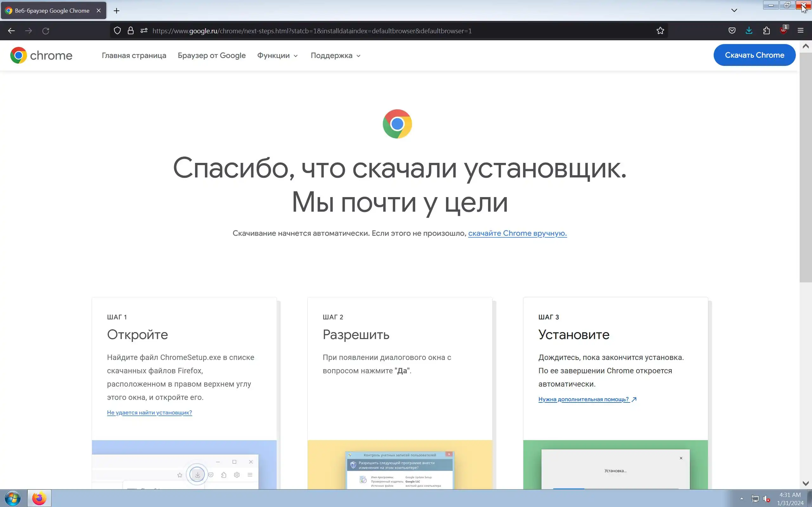Open the tracking protection shield icon
This screenshot has width=812, height=507.
pos(117,31)
